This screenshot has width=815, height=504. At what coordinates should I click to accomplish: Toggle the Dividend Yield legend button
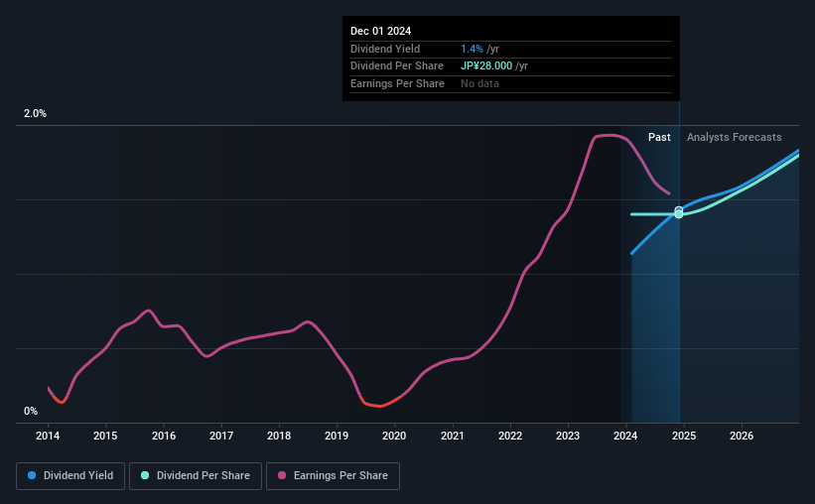tap(70, 475)
